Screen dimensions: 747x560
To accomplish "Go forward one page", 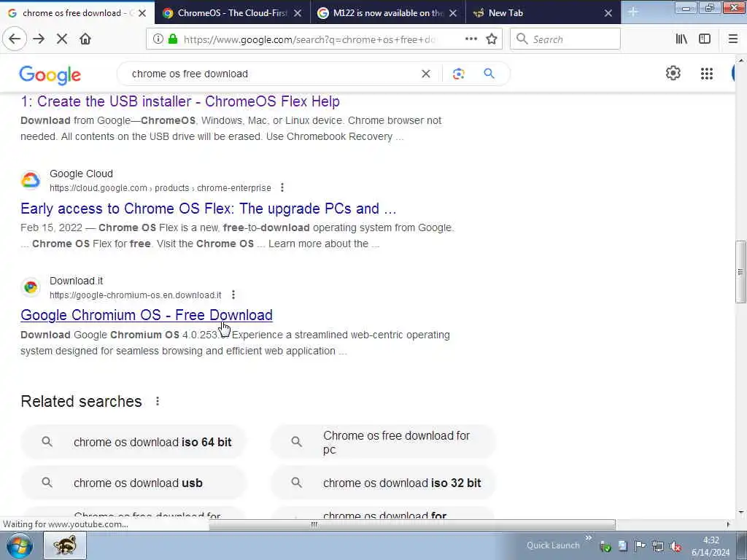I will pos(39,39).
